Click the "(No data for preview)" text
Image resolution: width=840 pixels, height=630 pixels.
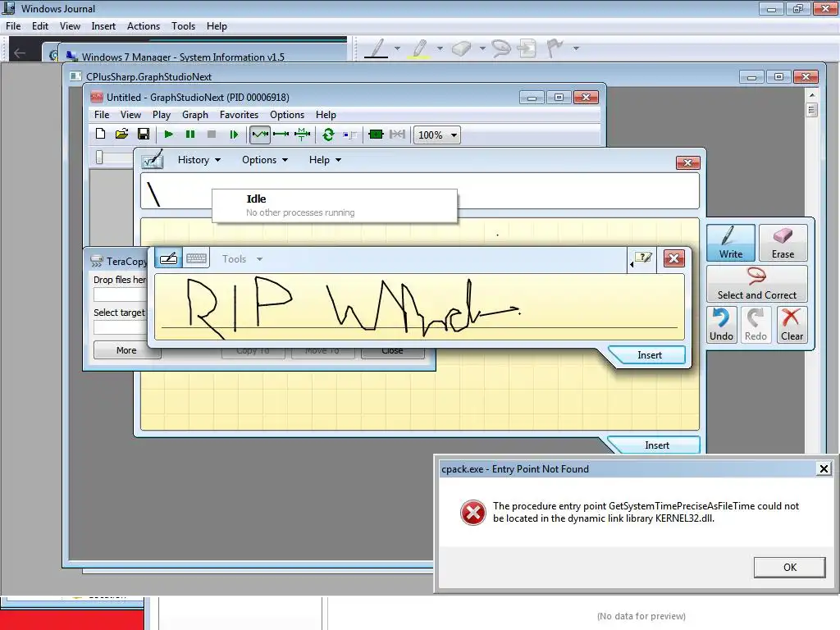tap(641, 616)
